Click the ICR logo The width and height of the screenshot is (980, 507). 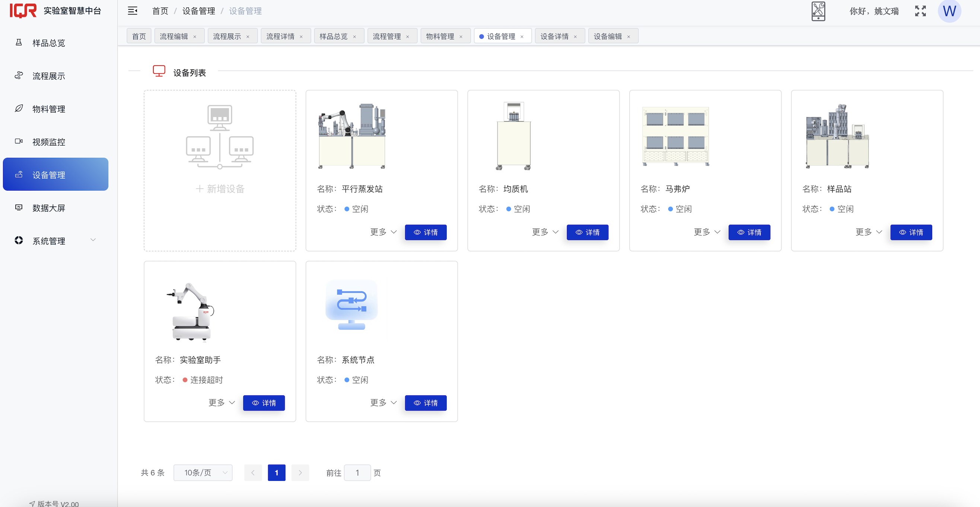pyautogui.click(x=23, y=11)
